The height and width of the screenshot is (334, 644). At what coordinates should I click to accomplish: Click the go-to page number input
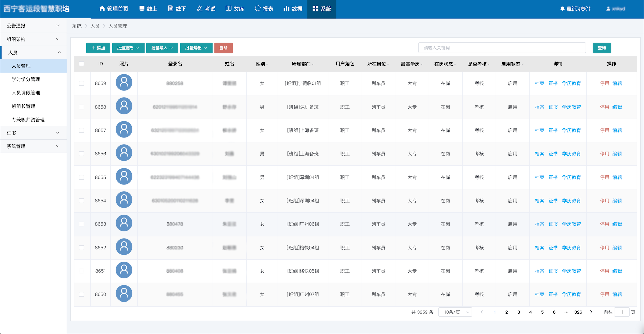click(622, 312)
